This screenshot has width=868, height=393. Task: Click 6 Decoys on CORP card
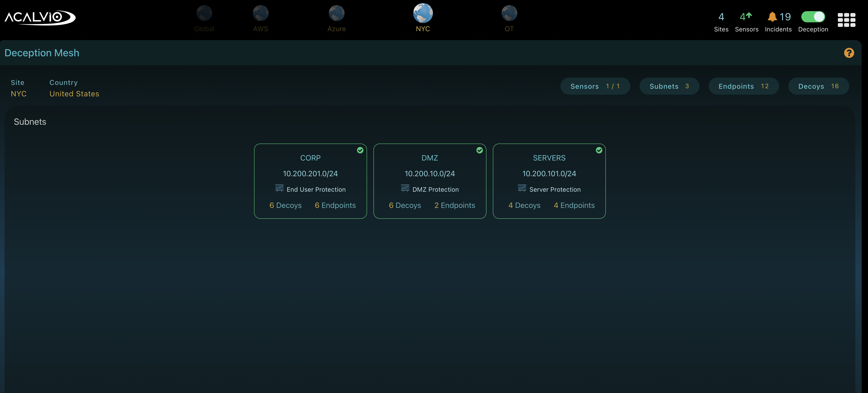pos(285,205)
